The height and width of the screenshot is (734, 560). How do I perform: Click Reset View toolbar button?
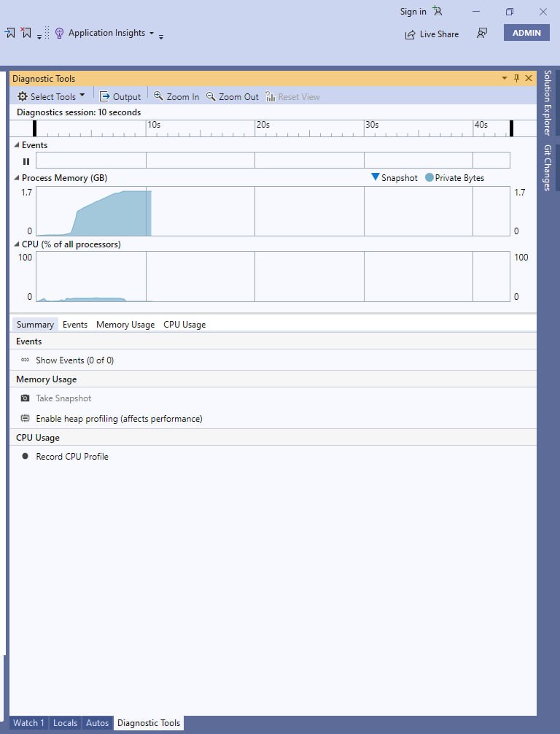(x=293, y=96)
